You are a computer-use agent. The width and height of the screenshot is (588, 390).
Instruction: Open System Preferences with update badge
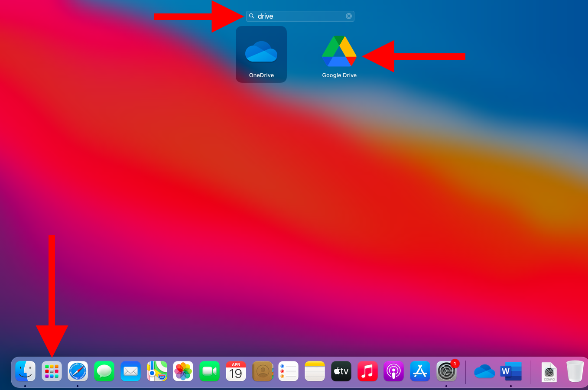coord(446,371)
